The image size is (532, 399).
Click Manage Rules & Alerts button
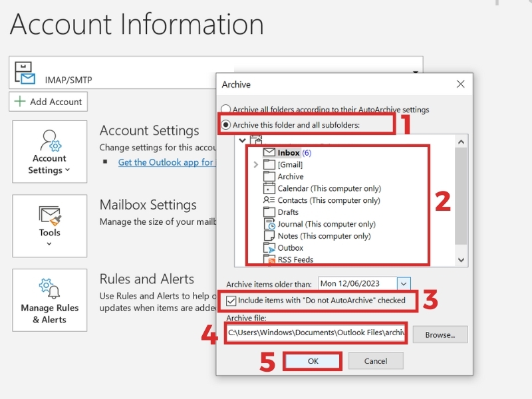49,301
